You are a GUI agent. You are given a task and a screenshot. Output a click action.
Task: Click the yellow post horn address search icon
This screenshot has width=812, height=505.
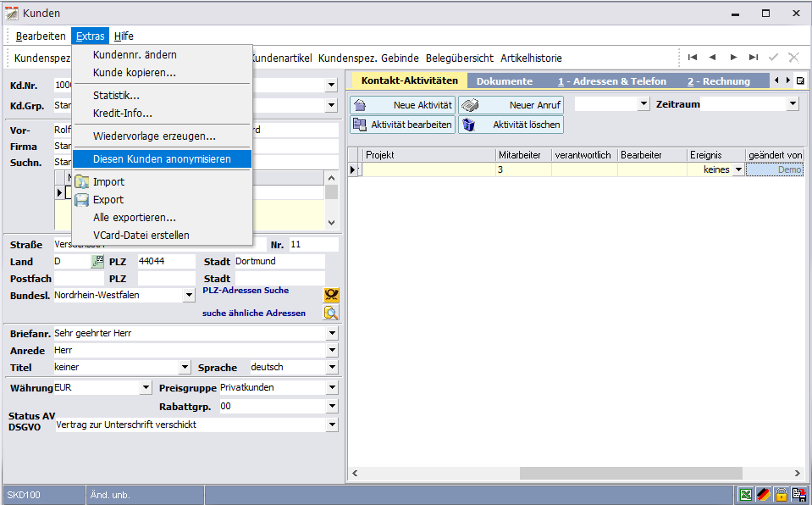tap(331, 295)
